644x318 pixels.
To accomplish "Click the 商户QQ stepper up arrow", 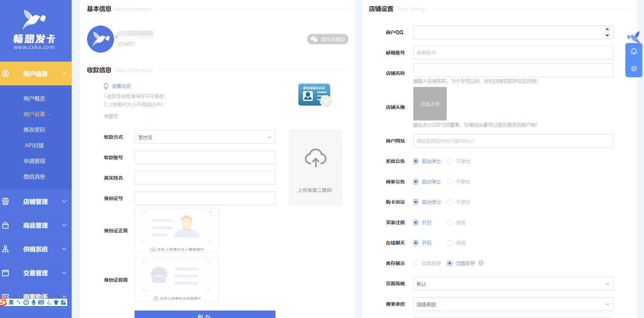I will (607, 29).
